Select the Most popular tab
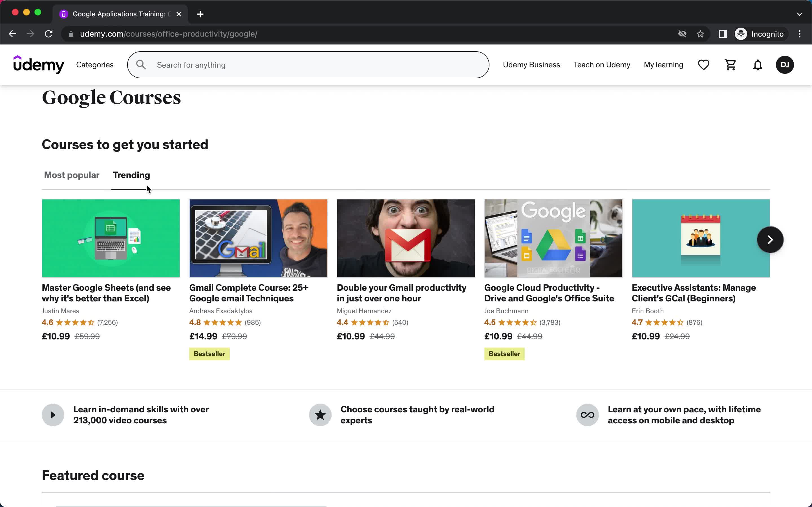 tap(71, 175)
